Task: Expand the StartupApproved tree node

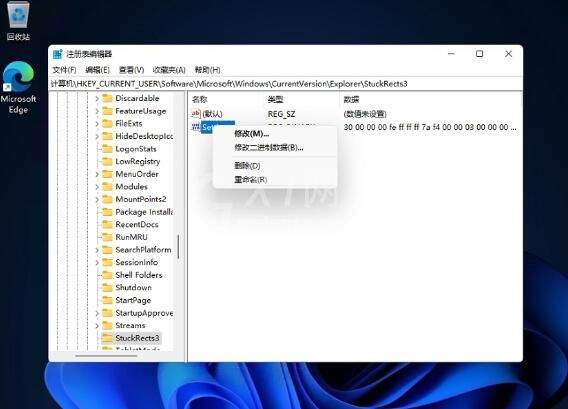Action: click(x=97, y=313)
